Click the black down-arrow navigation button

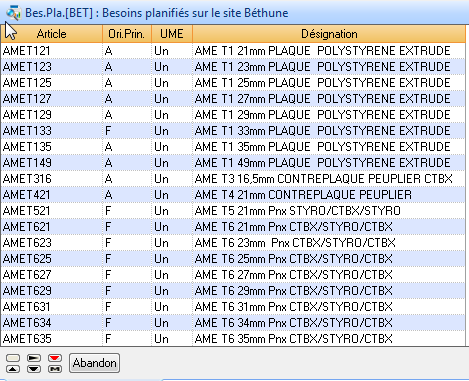(x=34, y=369)
